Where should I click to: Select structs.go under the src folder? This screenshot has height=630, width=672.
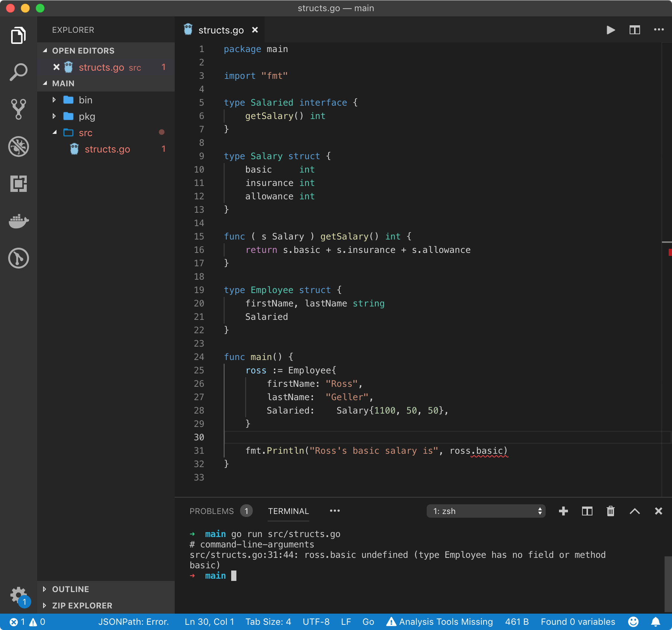click(107, 149)
